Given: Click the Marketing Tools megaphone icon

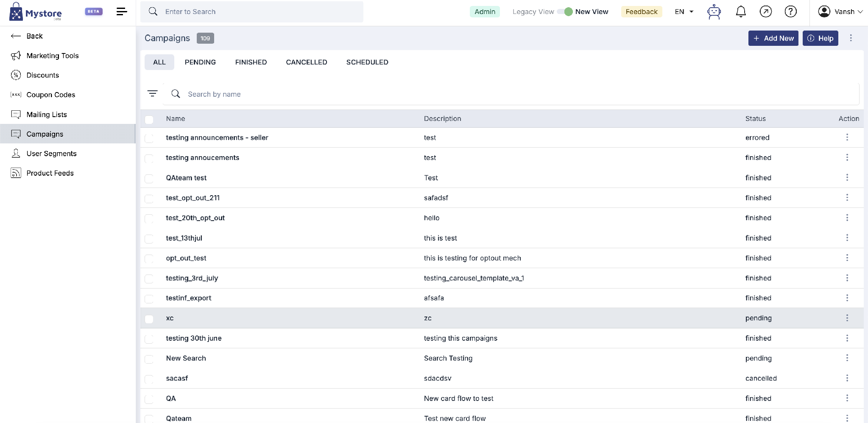Looking at the screenshot, I should 16,56.
